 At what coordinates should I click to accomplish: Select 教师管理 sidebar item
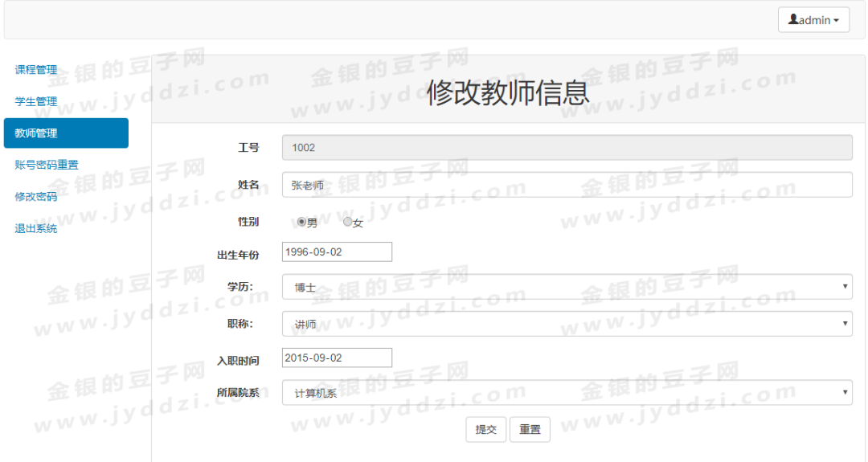click(66, 133)
